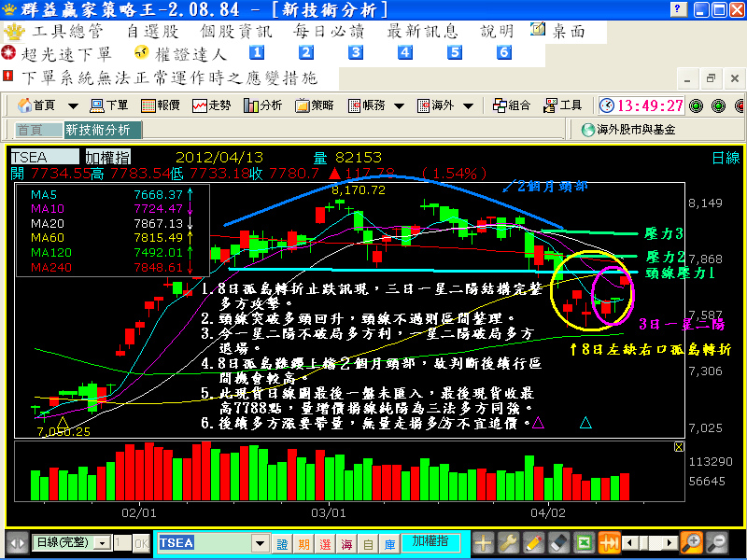Open the 分析 analysis toolbar item
747x560 pixels.
coord(262,105)
